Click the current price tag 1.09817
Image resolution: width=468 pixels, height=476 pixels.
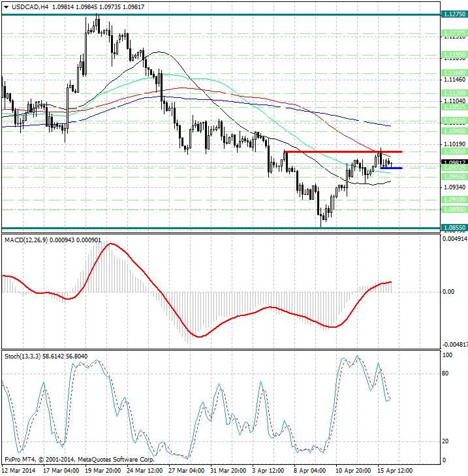click(x=454, y=163)
